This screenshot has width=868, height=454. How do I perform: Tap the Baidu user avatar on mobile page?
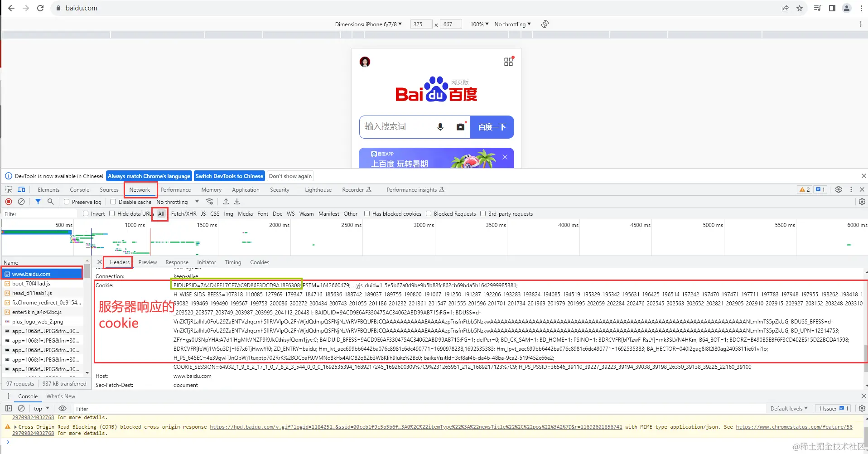pos(365,62)
